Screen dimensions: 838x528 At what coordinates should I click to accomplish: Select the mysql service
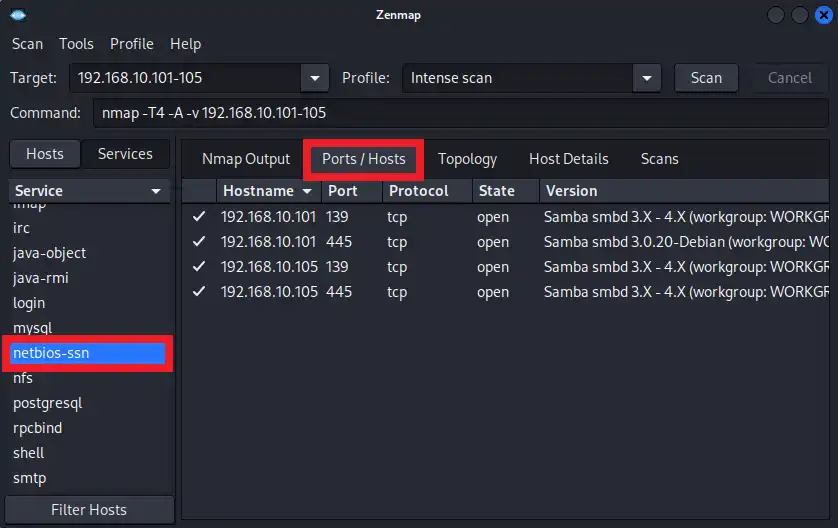[x=88, y=328]
